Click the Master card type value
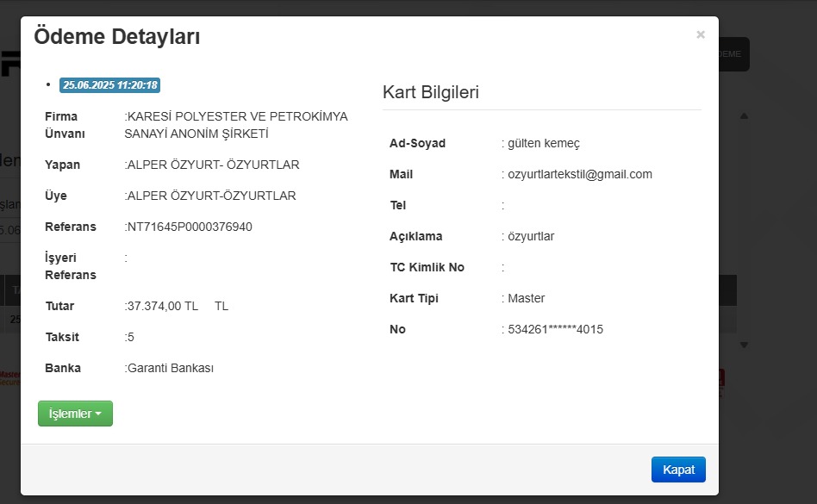Viewport: 817px width, 504px height. 527,298
